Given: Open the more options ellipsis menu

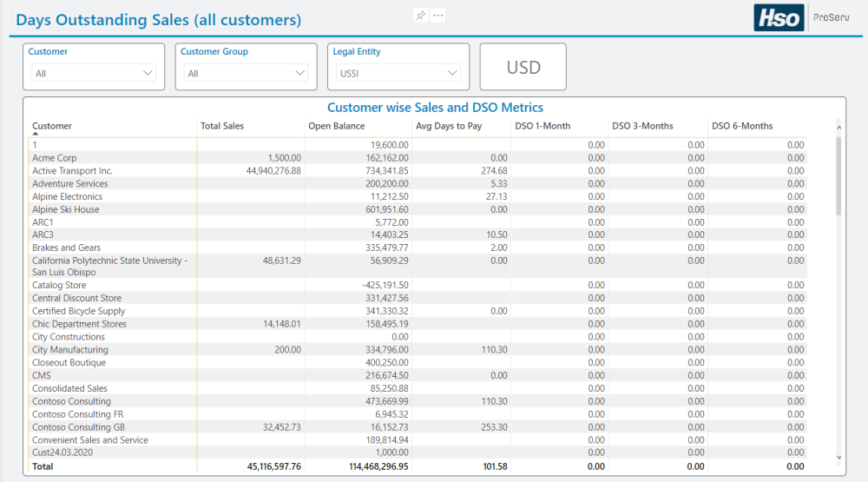Looking at the screenshot, I should click(438, 16).
